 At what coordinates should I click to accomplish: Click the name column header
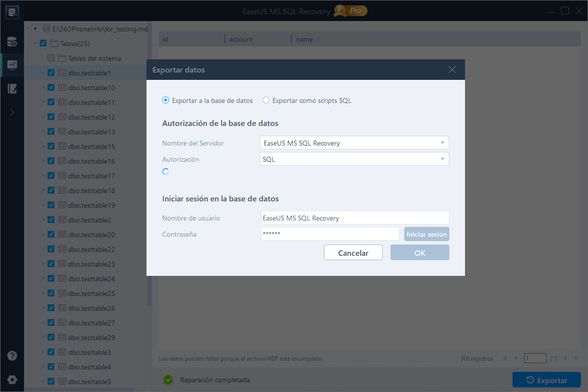(436, 39)
